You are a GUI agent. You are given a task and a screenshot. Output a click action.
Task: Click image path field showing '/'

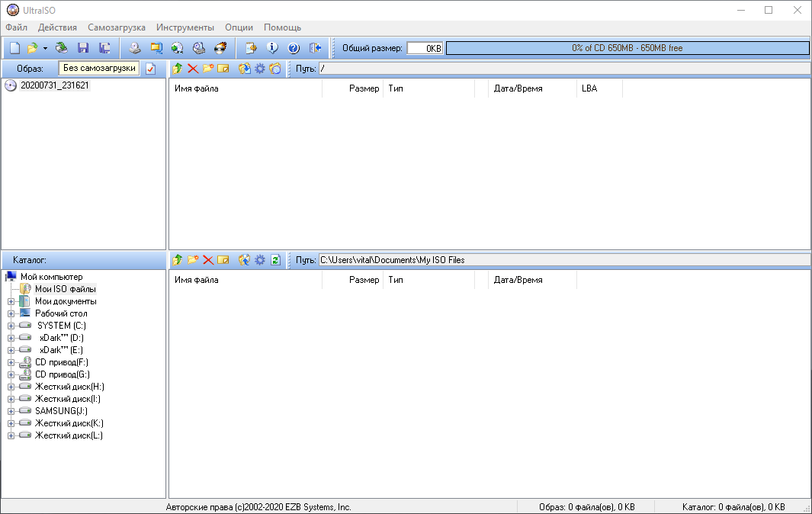point(564,69)
